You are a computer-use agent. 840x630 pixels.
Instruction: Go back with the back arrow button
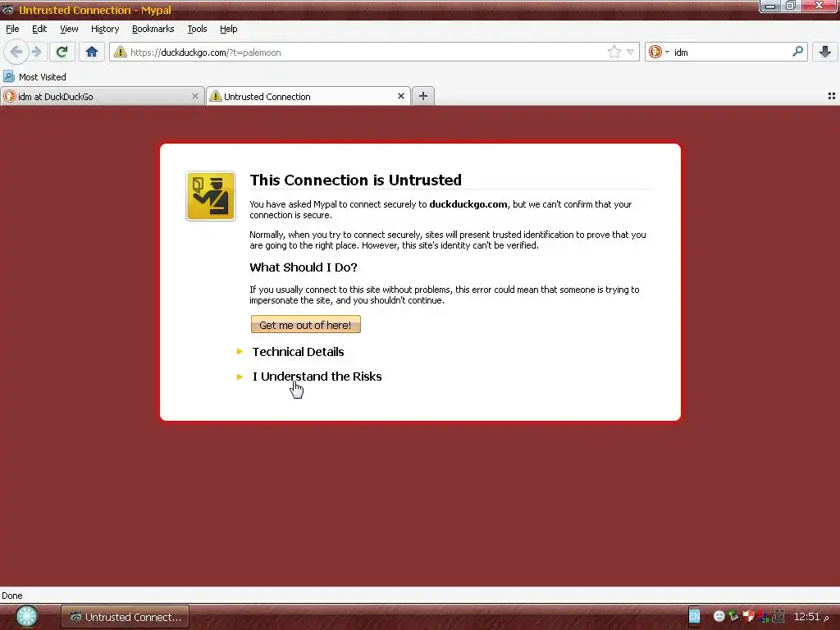(16, 52)
